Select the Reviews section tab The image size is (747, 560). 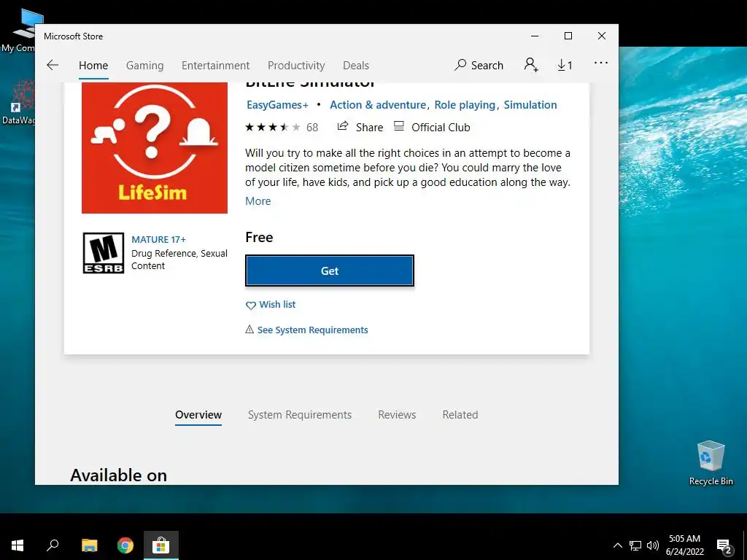tap(397, 415)
